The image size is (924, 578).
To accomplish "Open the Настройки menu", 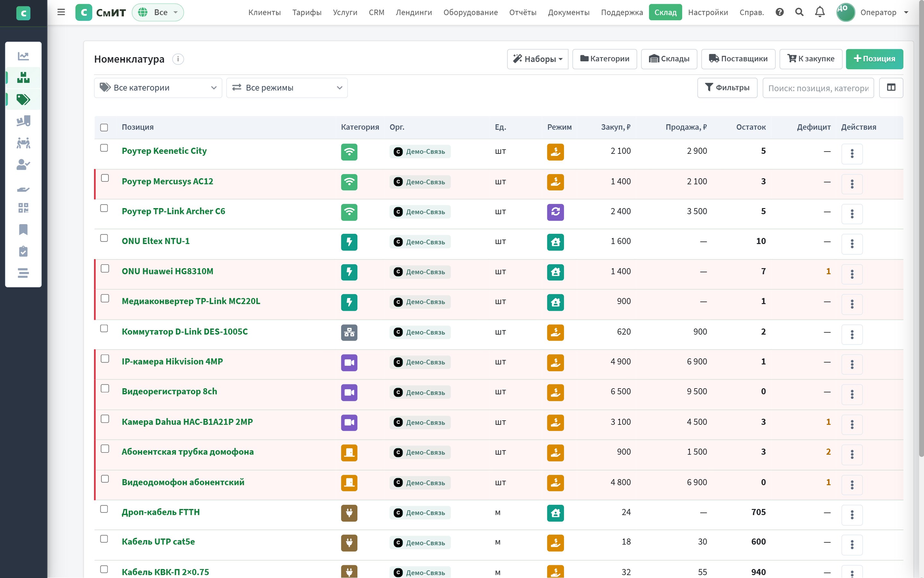I will pyautogui.click(x=708, y=12).
